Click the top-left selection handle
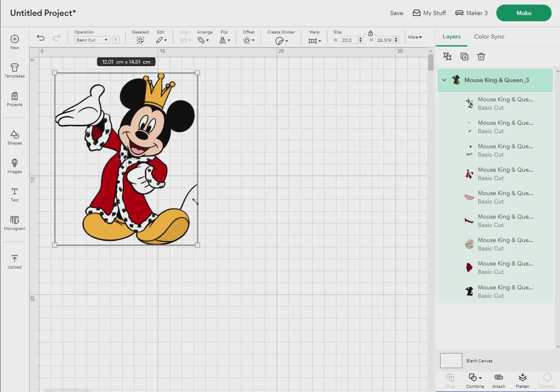Viewport: 560px width, 392px height. 54,73
